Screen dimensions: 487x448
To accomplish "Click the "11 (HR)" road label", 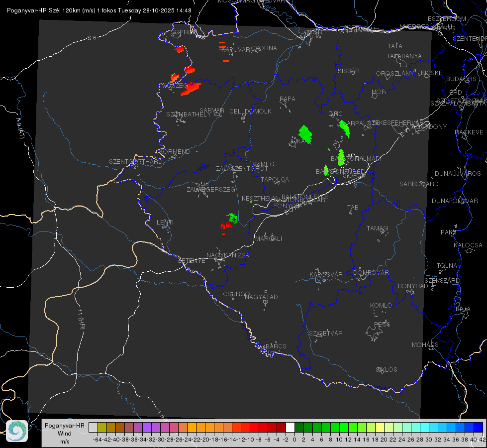I will (81, 318).
